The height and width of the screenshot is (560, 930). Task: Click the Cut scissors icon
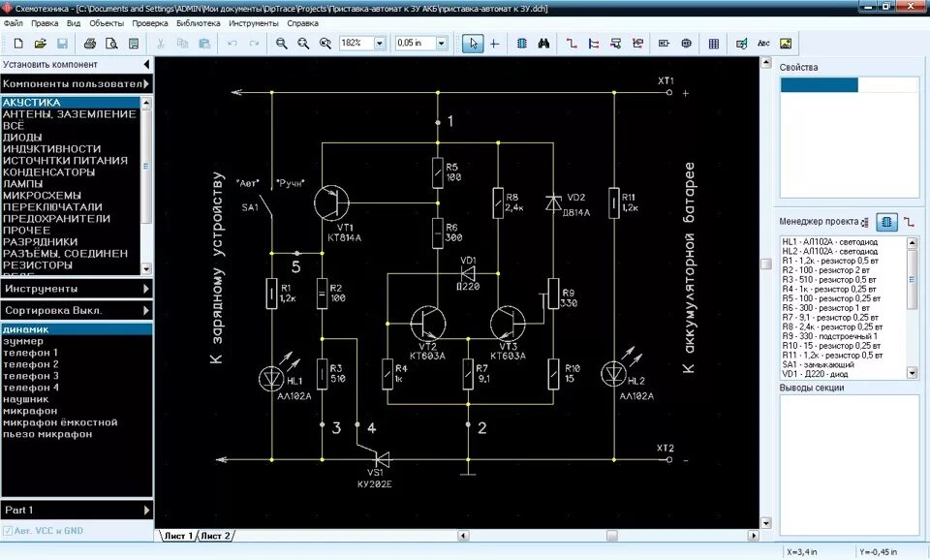(160, 44)
